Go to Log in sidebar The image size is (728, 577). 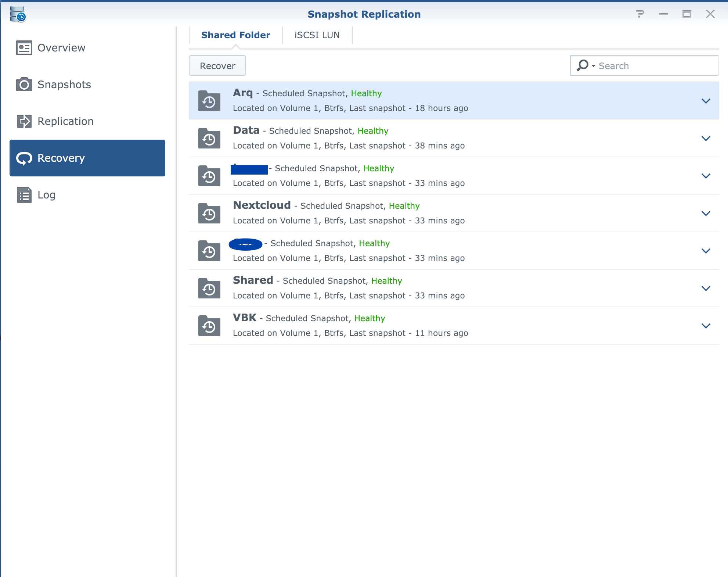[87, 195]
